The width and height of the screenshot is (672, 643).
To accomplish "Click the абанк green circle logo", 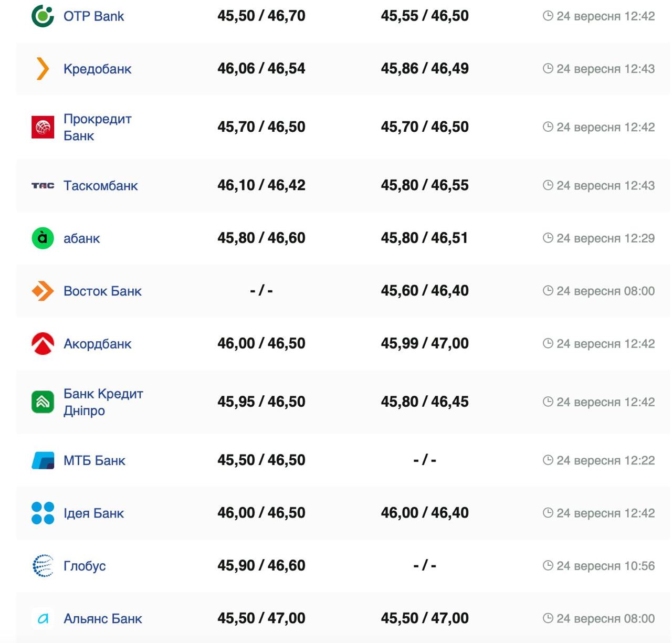I will click(x=43, y=238).
